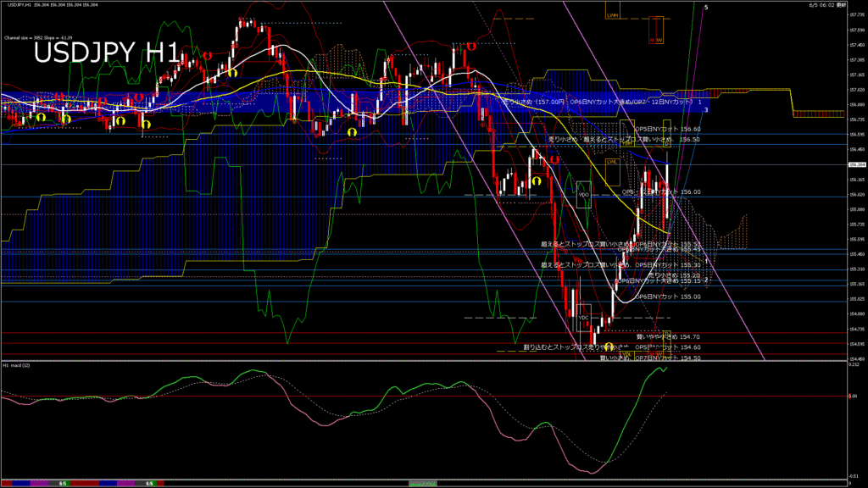868x488 pixels.
Task: Click the MACD zero level value on the right scale
Action: pos(854,396)
